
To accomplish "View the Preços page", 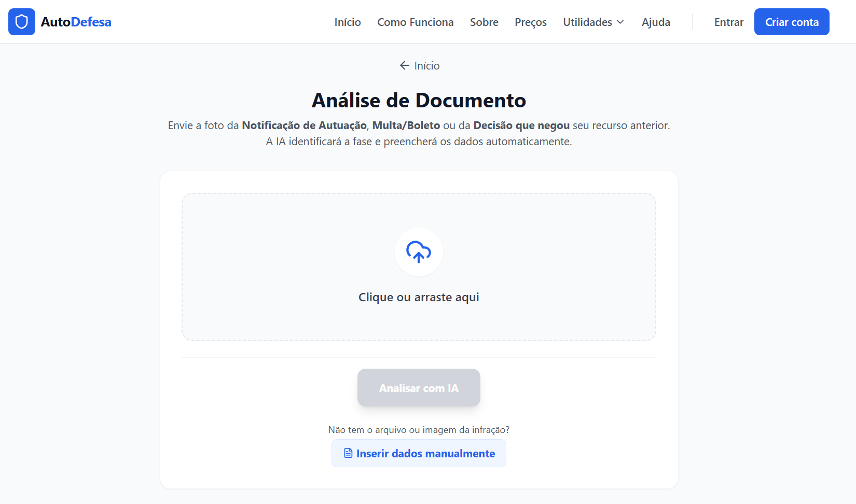I will [531, 22].
